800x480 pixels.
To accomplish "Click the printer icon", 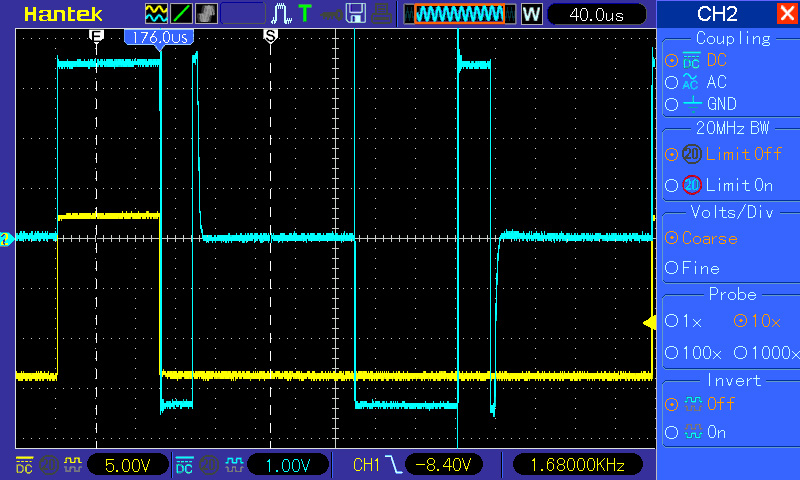I will [x=381, y=14].
